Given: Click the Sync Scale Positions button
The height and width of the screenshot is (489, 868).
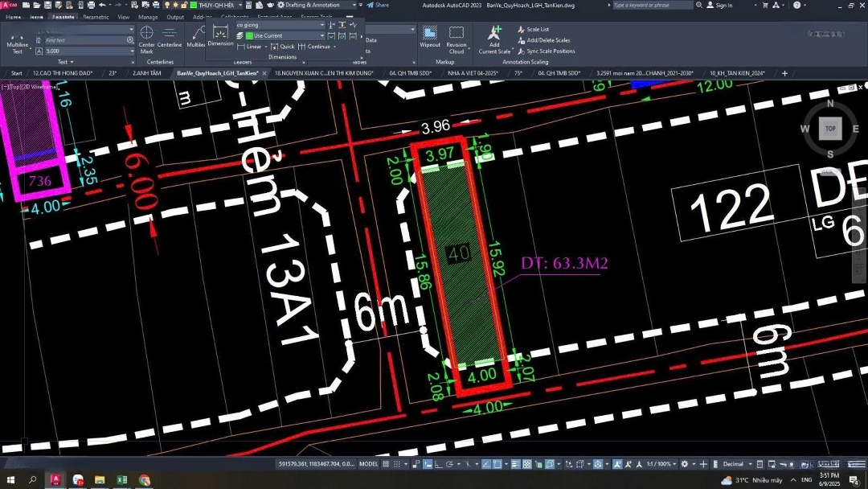Looking at the screenshot, I should 551,51.
